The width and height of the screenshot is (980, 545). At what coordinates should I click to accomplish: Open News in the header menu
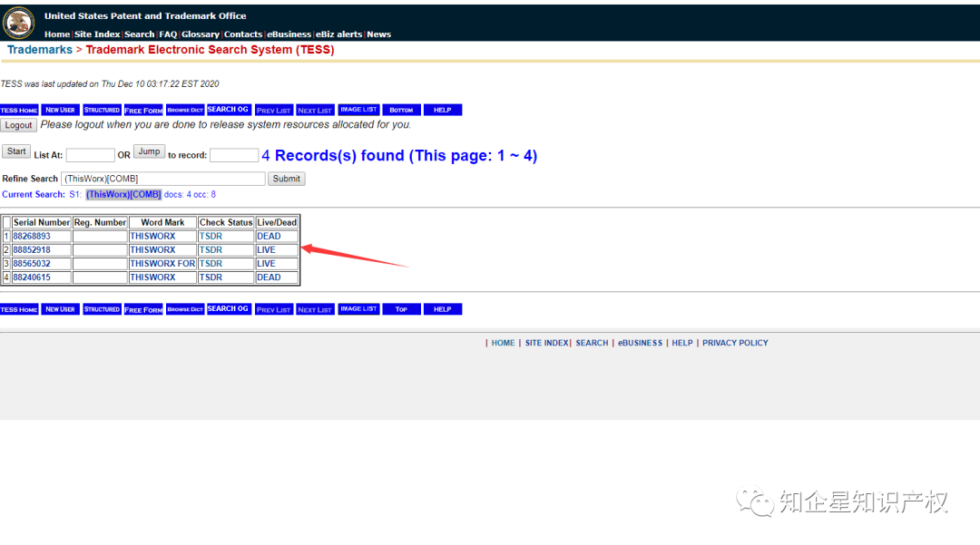click(378, 34)
